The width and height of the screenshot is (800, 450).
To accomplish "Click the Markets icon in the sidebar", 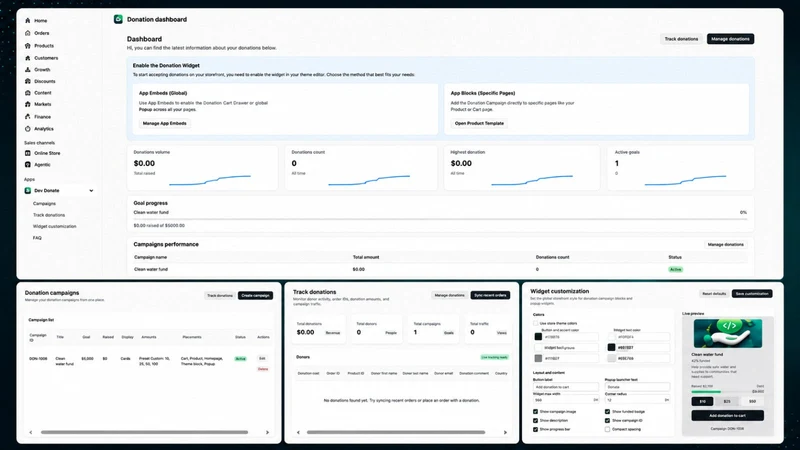I will [x=28, y=104].
